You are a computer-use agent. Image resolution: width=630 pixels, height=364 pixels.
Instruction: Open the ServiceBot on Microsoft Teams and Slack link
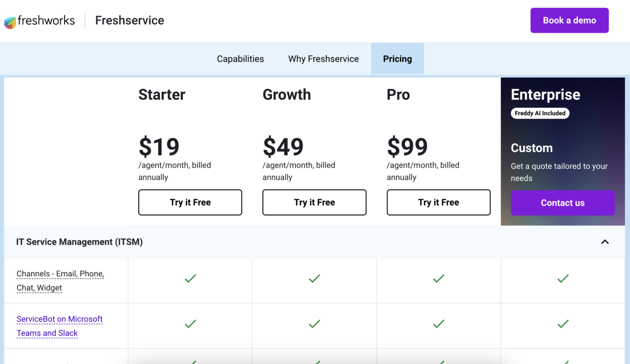click(59, 326)
